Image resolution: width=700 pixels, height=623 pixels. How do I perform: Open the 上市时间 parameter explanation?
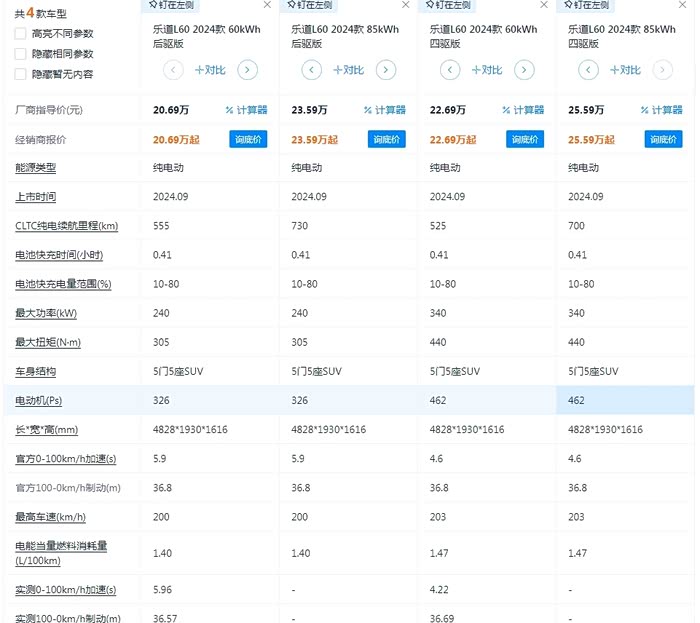[36, 197]
